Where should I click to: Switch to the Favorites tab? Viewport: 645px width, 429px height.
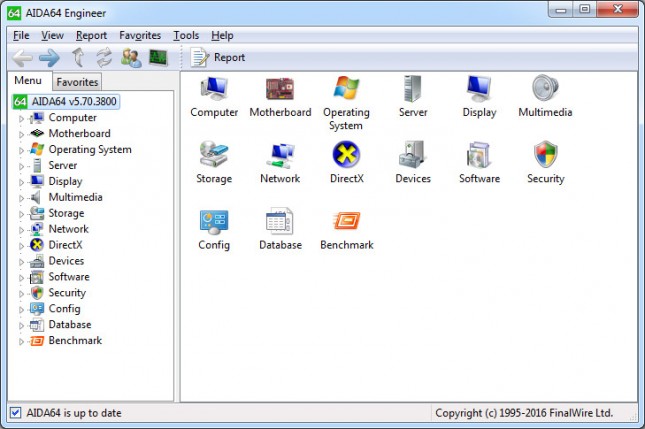tap(77, 82)
